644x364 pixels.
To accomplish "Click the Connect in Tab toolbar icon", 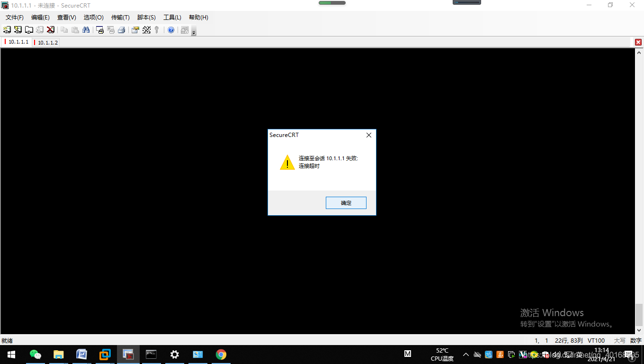I will pos(29,30).
